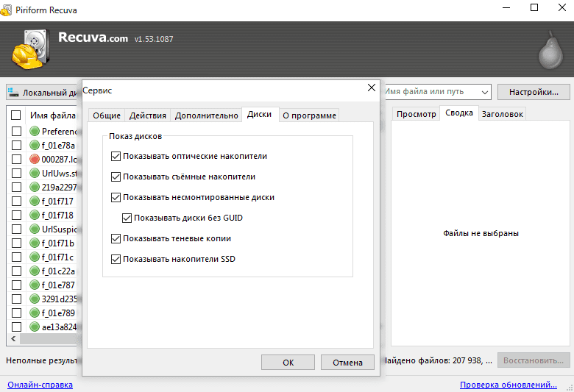This screenshot has height=392, width=574.
Task: Confirm settings with the OK button
Action: pos(288,363)
